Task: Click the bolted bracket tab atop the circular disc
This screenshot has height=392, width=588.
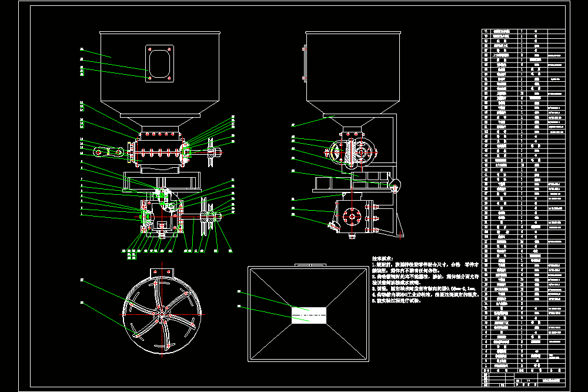Action: tap(162, 273)
